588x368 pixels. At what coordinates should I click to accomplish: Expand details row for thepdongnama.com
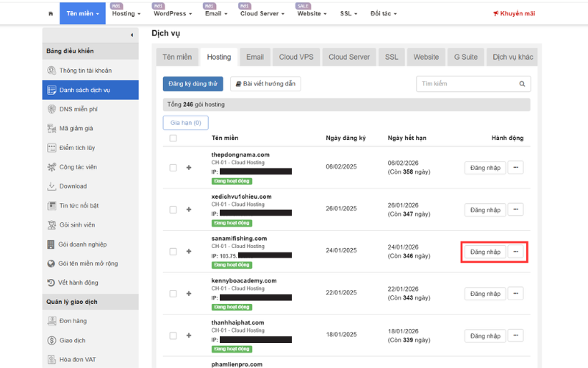[x=189, y=168]
